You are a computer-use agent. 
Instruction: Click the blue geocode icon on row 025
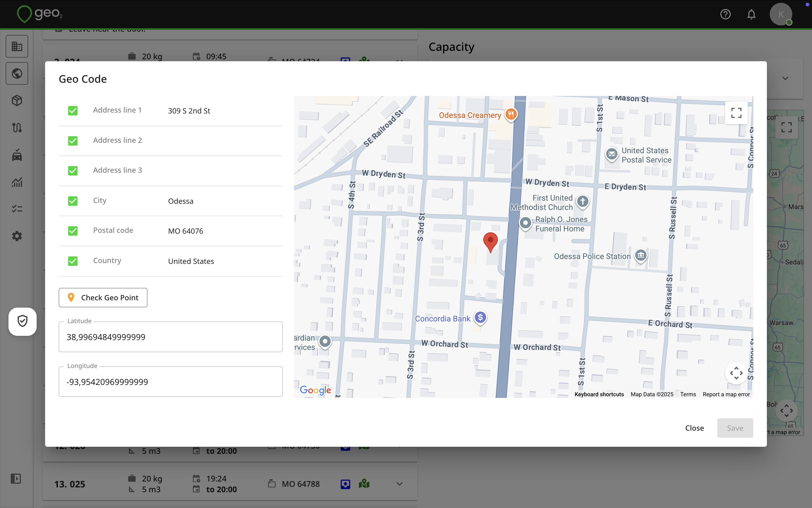[345, 484]
